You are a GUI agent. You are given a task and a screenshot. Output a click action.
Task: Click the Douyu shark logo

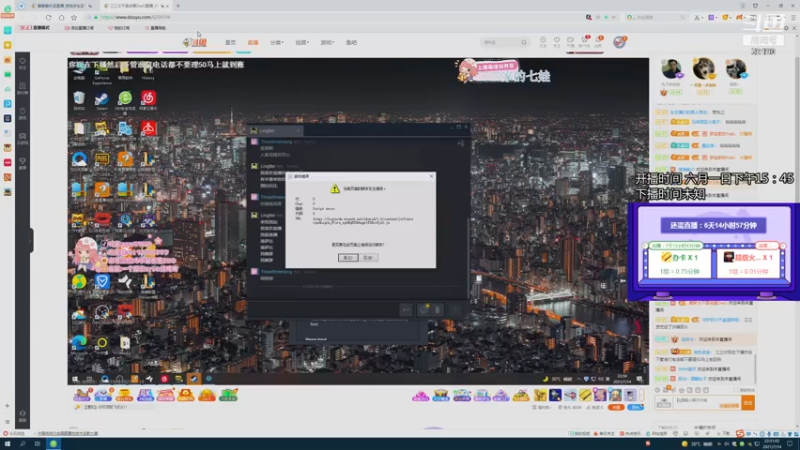(194, 42)
